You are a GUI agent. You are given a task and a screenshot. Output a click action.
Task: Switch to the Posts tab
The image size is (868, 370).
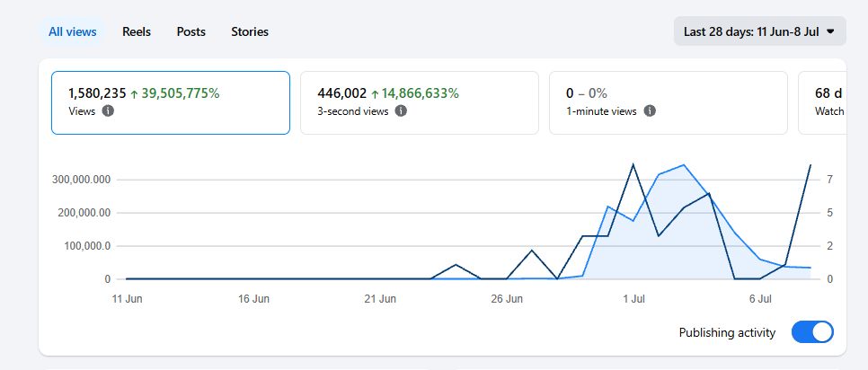click(x=191, y=31)
